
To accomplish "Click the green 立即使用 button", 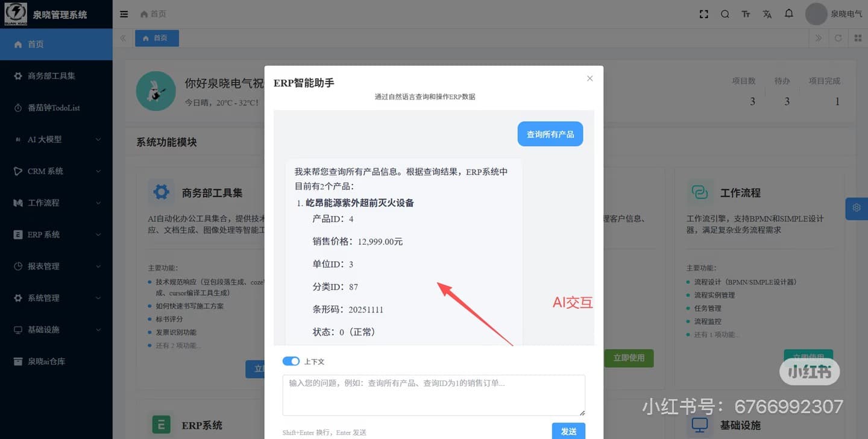I will (x=629, y=358).
